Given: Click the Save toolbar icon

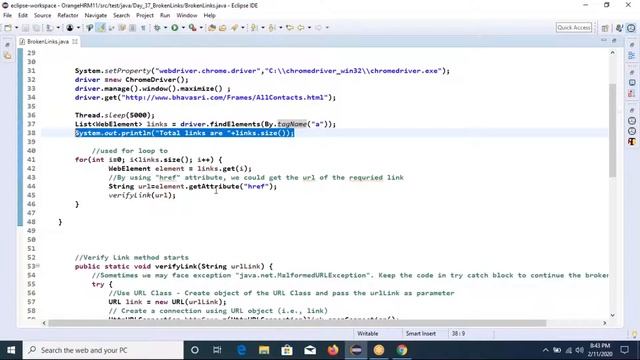Looking at the screenshot, I should pyautogui.click(x=25, y=28).
